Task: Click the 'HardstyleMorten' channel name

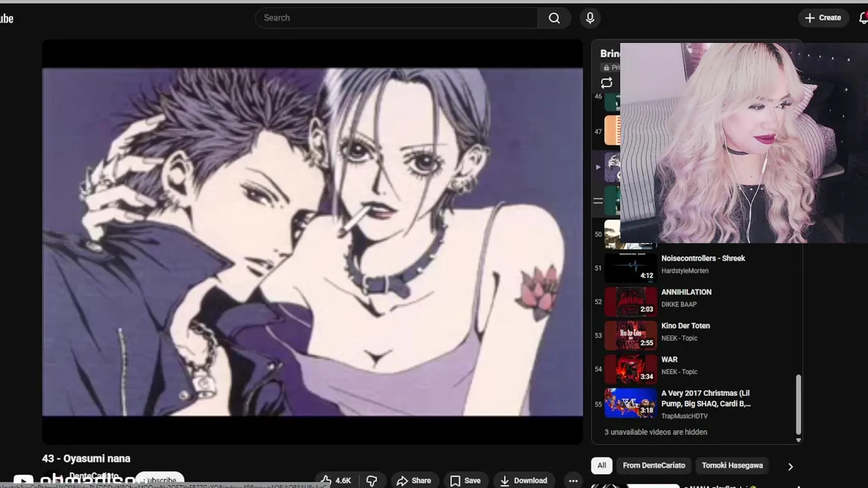Action: pyautogui.click(x=685, y=270)
